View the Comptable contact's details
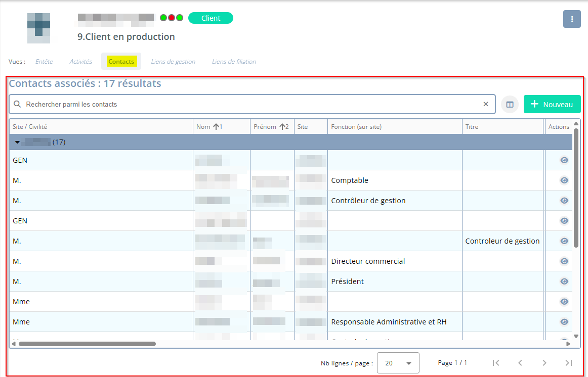 coord(564,180)
